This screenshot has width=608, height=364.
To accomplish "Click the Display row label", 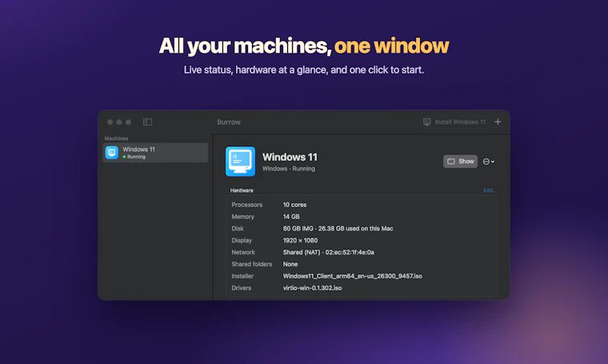I will (x=242, y=240).
